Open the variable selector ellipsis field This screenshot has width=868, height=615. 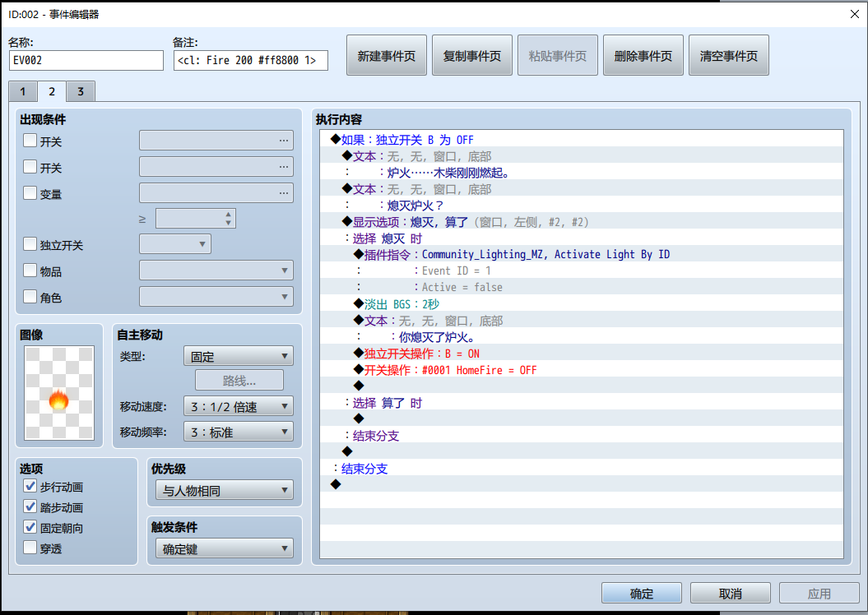pos(216,193)
